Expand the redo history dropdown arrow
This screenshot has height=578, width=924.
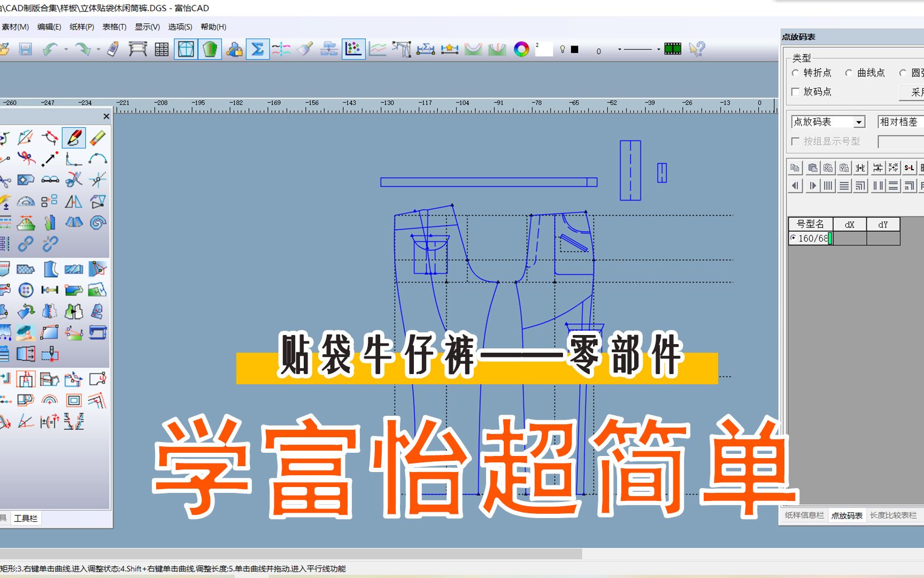[x=99, y=49]
